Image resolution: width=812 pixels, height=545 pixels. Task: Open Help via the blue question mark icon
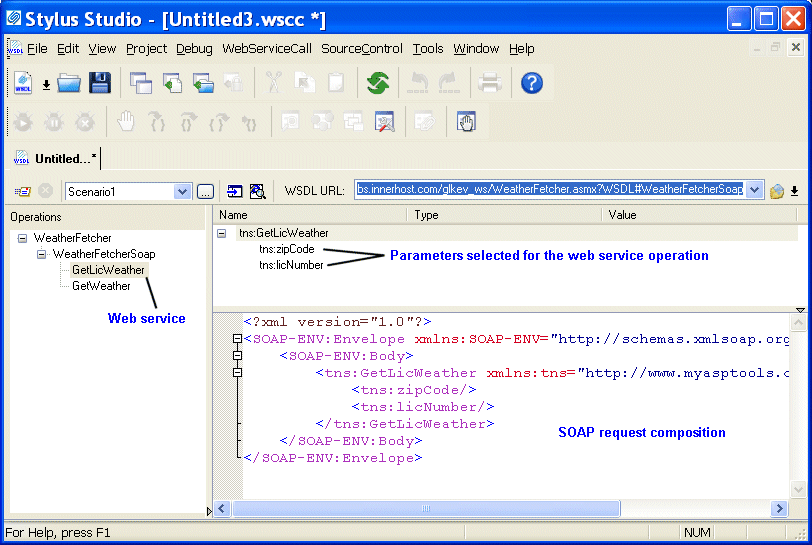[532, 83]
